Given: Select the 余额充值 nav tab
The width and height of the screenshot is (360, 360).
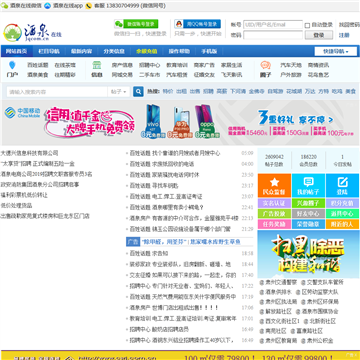Looking at the screenshot, I should [x=146, y=51].
